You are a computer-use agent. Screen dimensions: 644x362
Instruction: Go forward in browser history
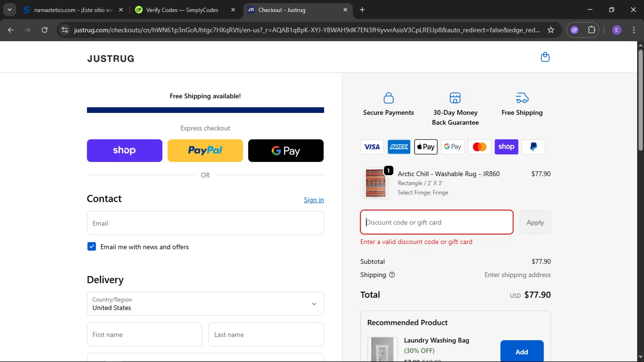27,30
